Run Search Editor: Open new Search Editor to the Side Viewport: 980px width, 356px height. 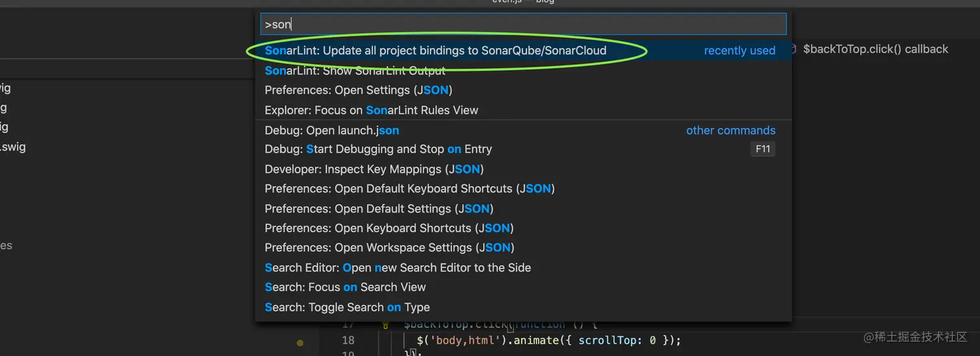[x=523, y=268]
